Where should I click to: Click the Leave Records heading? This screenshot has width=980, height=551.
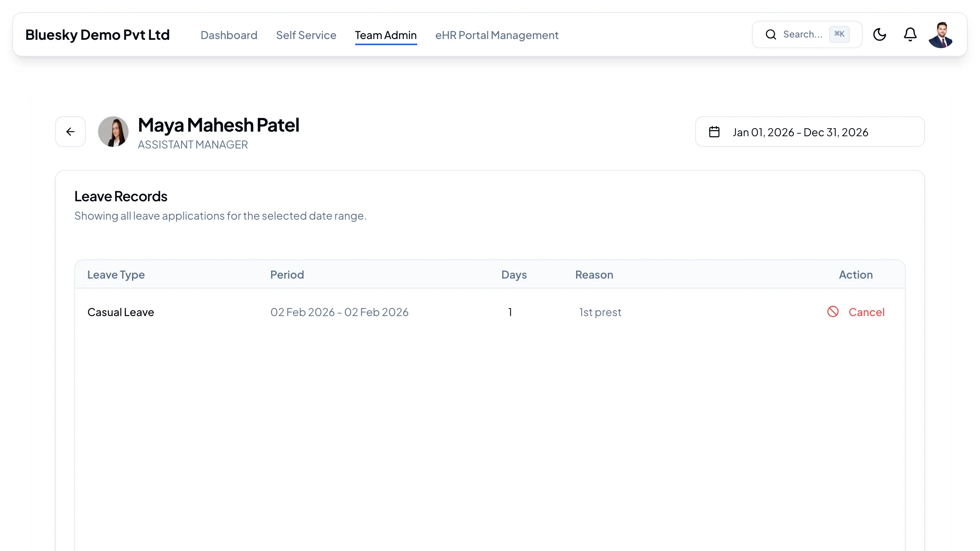pyautogui.click(x=121, y=196)
